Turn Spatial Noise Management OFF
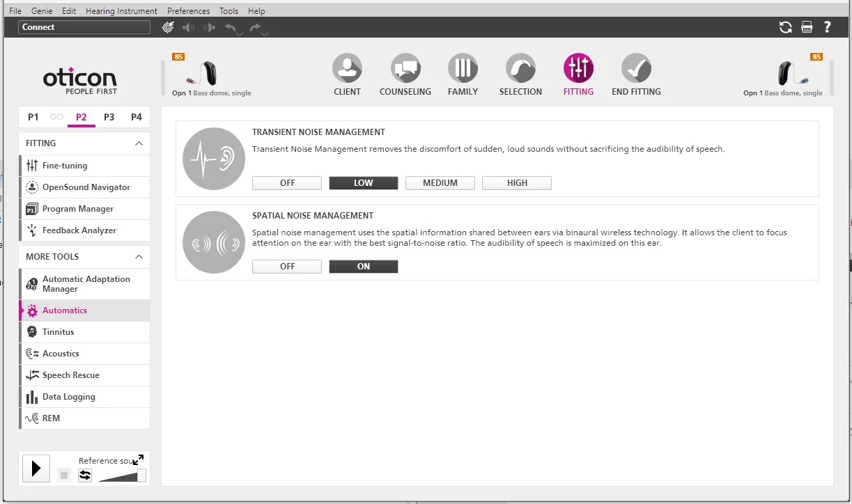This screenshot has height=504, width=852. [x=287, y=267]
